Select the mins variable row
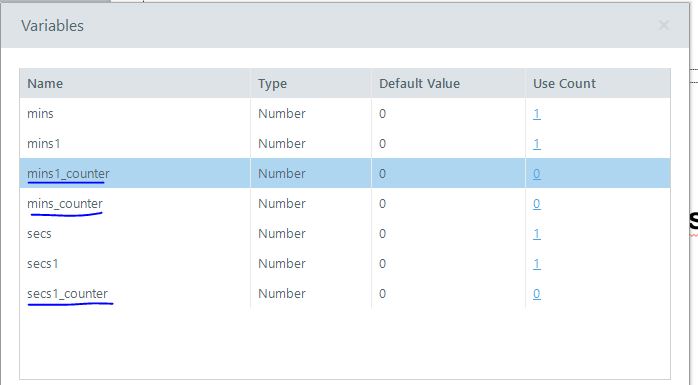 point(345,113)
